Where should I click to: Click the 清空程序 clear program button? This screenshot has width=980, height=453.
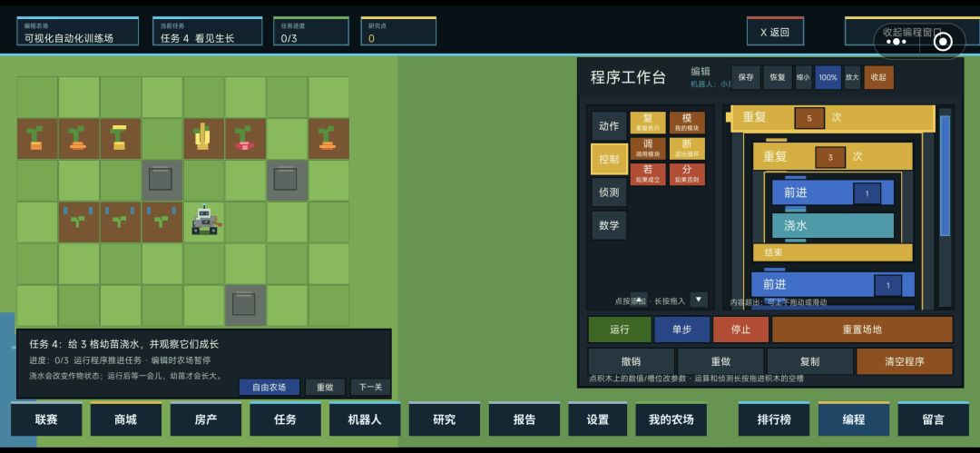[x=905, y=361]
